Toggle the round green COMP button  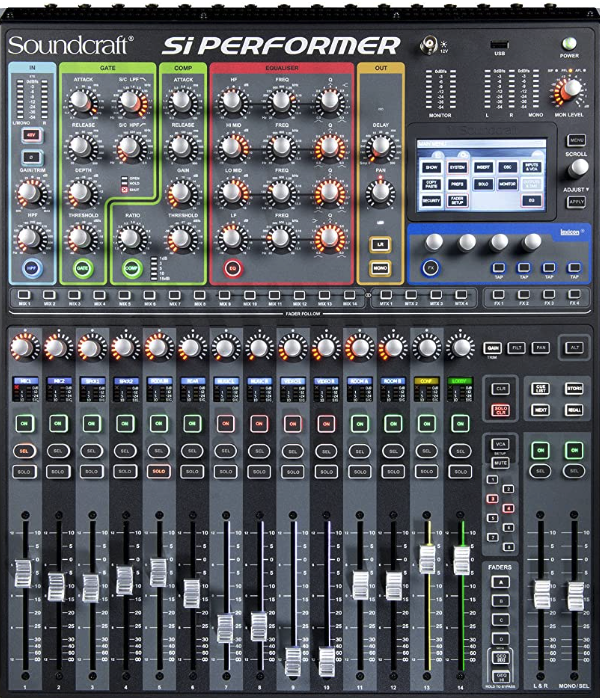point(132,268)
